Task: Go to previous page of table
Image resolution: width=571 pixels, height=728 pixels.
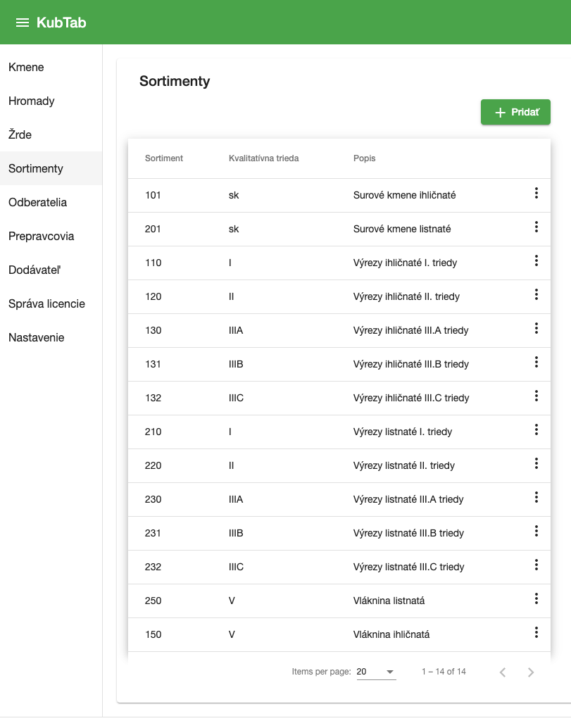Action: pos(503,672)
